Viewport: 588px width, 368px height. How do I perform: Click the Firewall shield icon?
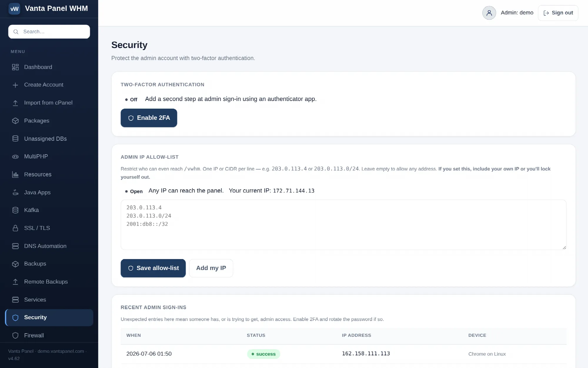[x=15, y=336]
